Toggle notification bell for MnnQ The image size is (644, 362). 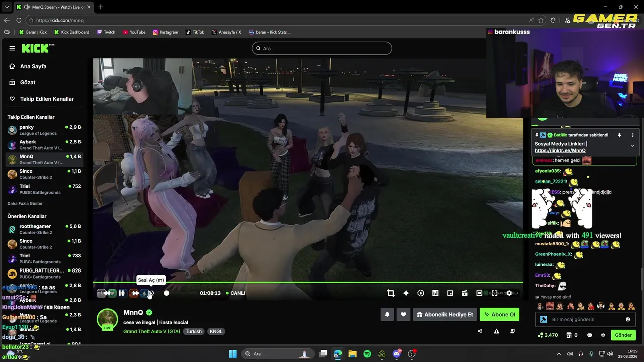pyautogui.click(x=387, y=315)
